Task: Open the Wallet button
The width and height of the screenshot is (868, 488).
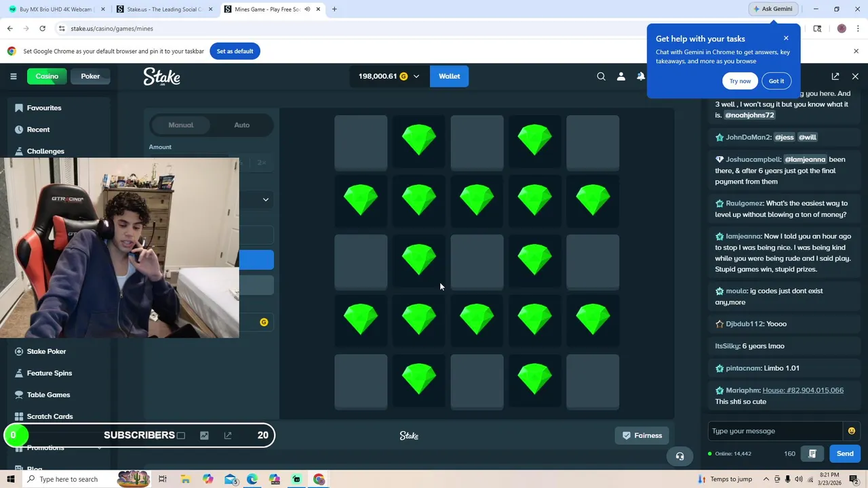Action: [449, 77]
